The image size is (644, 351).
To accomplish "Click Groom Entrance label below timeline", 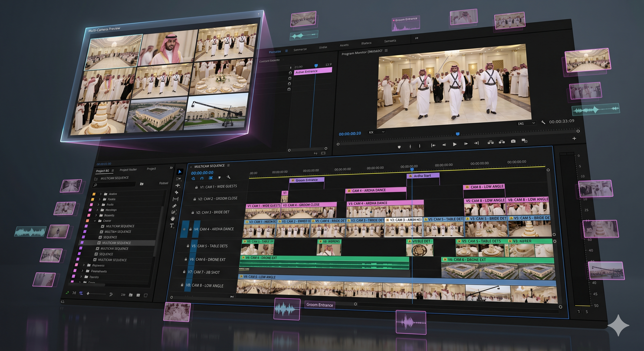I will point(320,305).
